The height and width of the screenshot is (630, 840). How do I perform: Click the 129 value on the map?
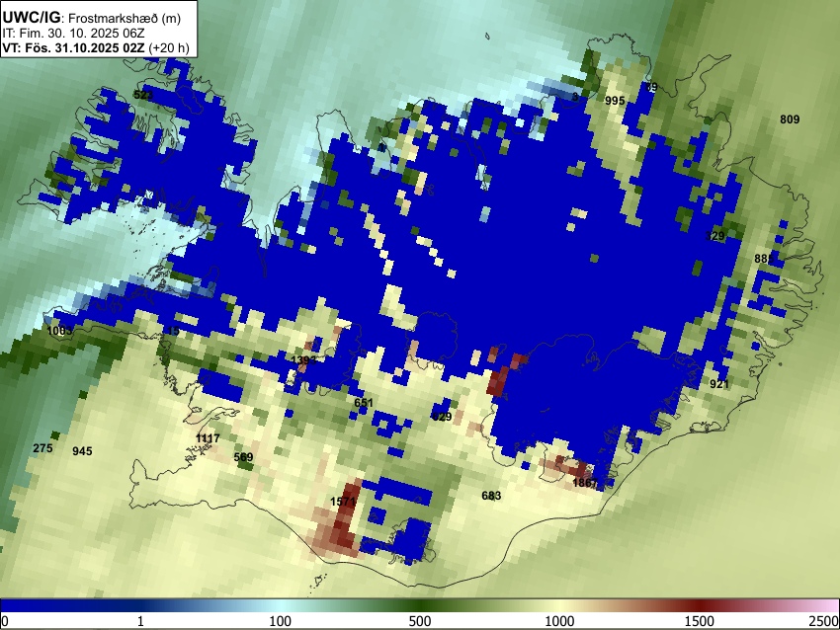[715, 236]
